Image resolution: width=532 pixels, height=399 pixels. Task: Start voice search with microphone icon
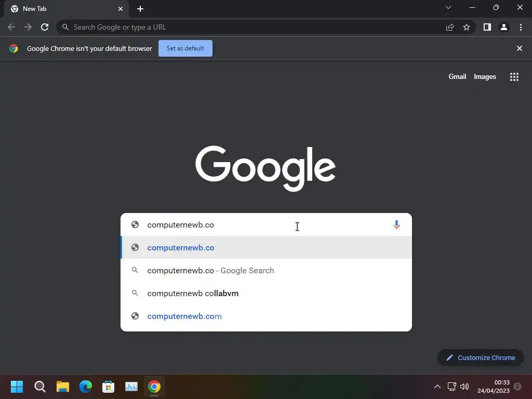(396, 224)
